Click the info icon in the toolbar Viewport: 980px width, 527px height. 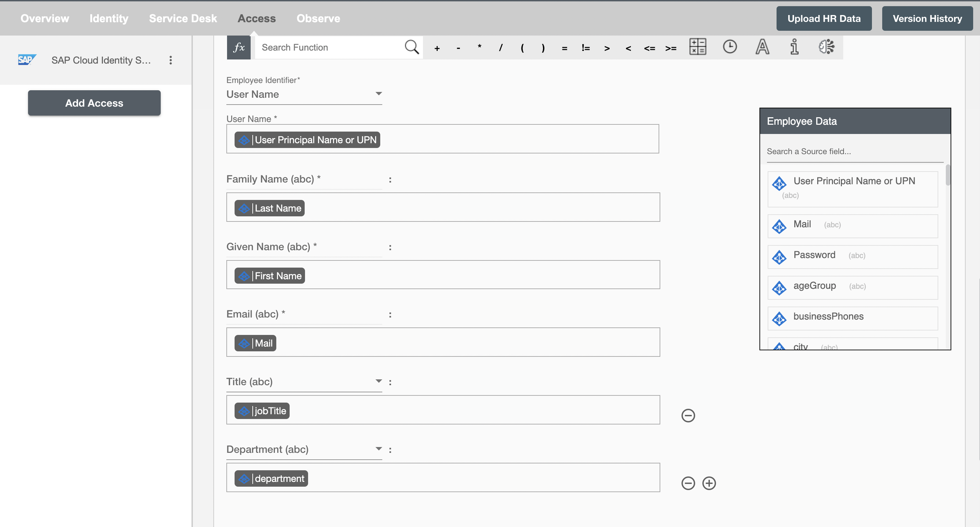[794, 47]
